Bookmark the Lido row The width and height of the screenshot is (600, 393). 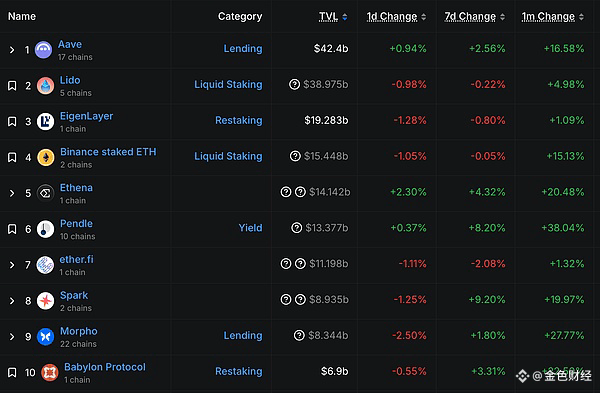(12, 86)
